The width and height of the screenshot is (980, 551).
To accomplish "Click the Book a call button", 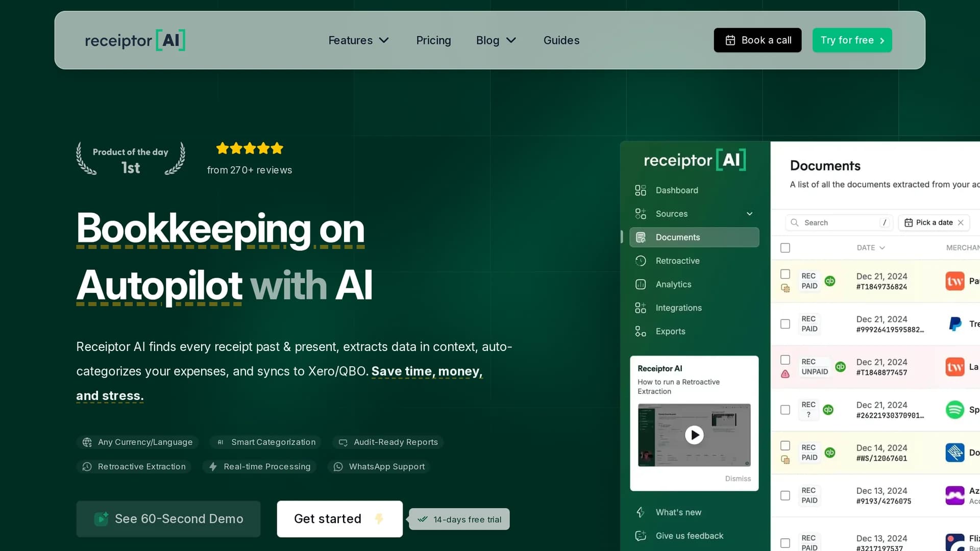I will coord(757,40).
